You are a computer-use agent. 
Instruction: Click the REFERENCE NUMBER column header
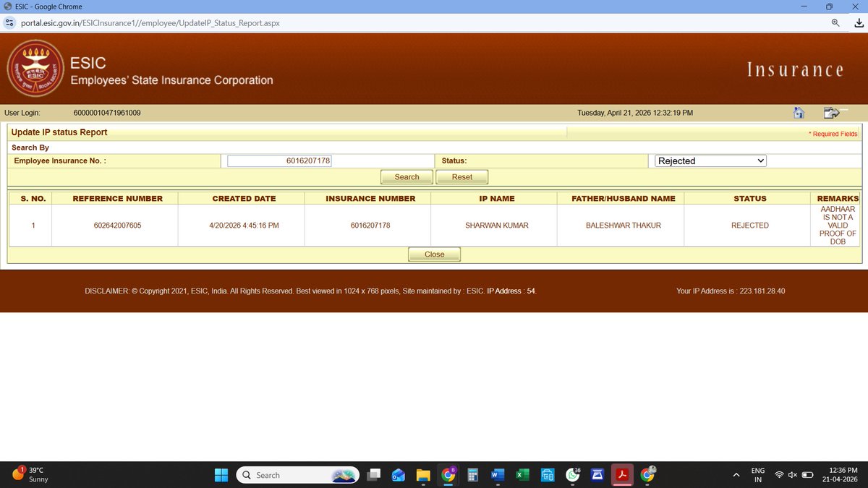pyautogui.click(x=118, y=198)
